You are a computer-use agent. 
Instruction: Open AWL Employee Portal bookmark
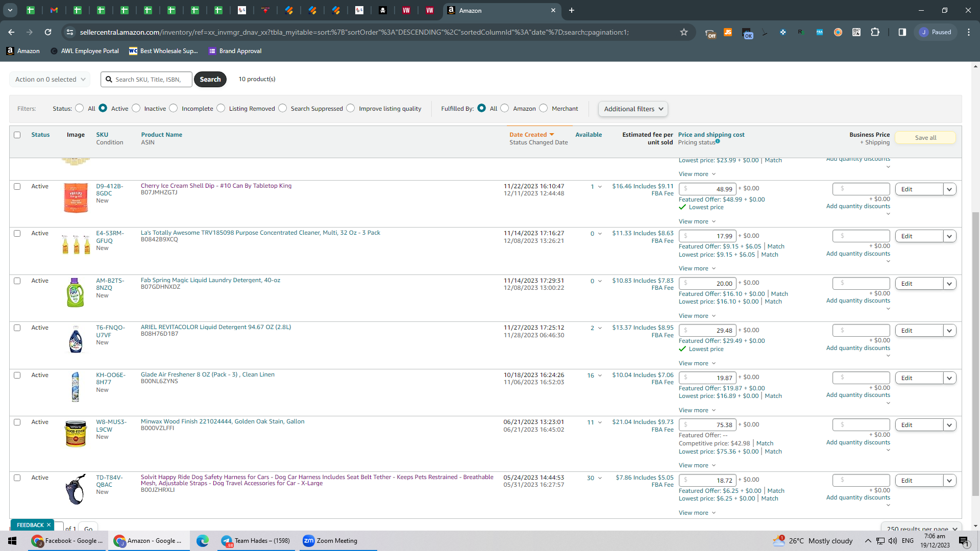point(85,51)
